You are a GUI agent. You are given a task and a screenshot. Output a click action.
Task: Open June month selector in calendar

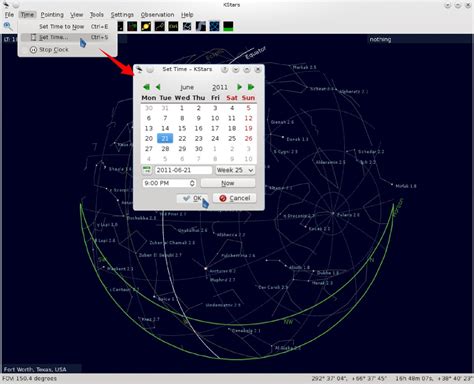(x=187, y=87)
